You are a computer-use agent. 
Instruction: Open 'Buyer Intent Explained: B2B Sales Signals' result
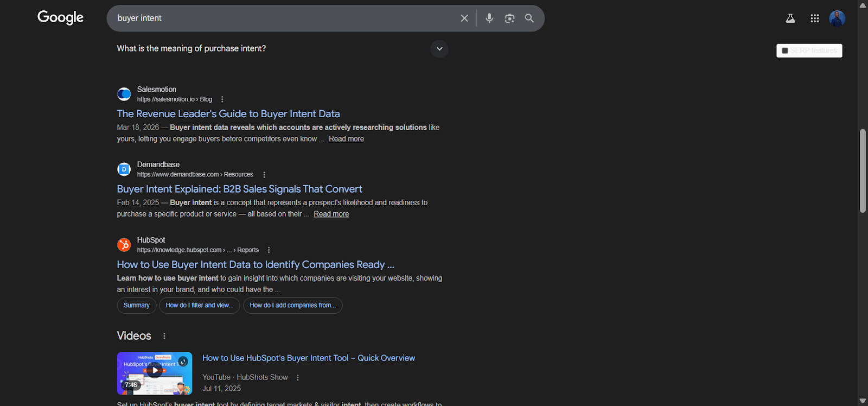coord(239,189)
